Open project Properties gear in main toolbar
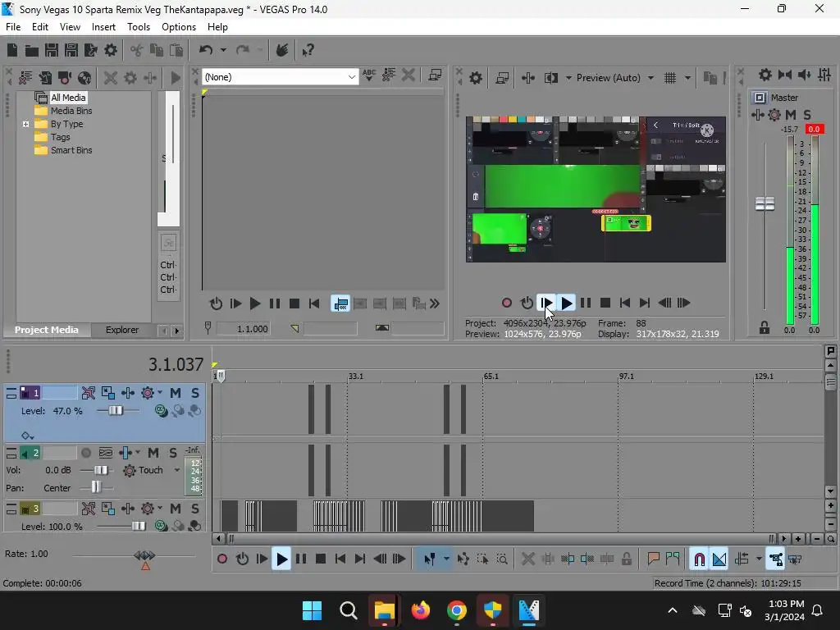Image resolution: width=840 pixels, height=630 pixels. pos(111,50)
